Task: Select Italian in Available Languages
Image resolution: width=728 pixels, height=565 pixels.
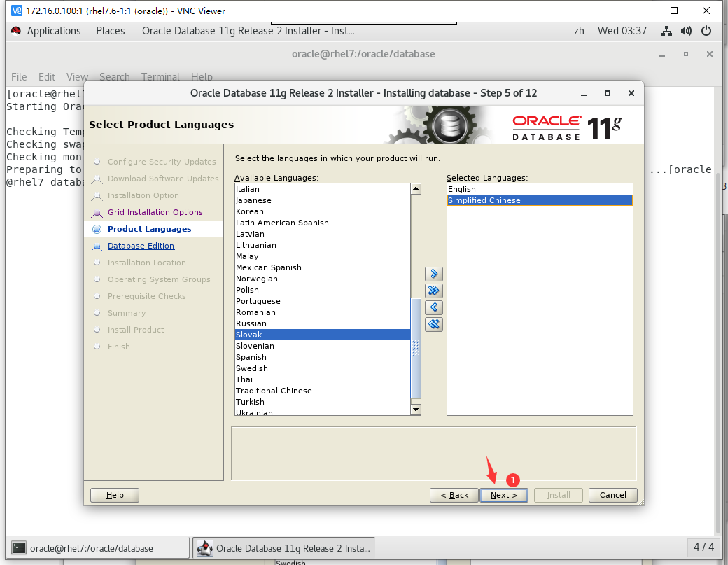Action: click(x=323, y=189)
